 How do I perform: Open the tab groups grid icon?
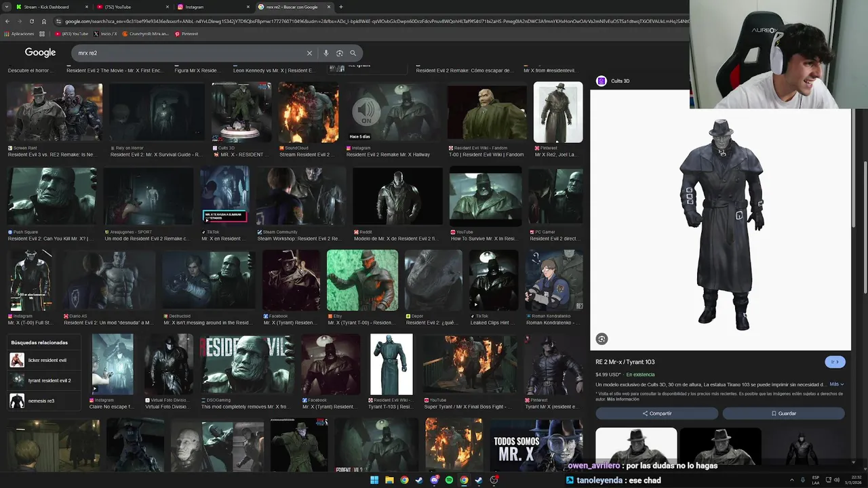[42, 34]
